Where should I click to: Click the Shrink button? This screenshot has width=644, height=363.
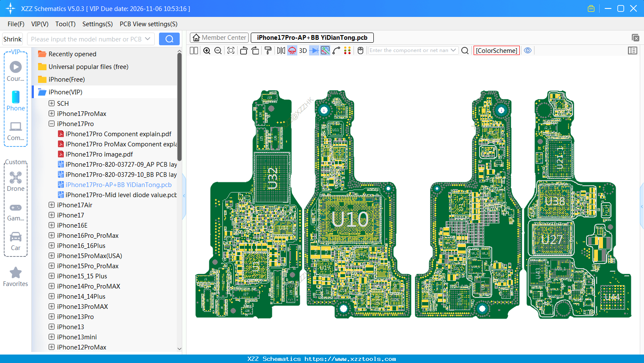(x=13, y=39)
